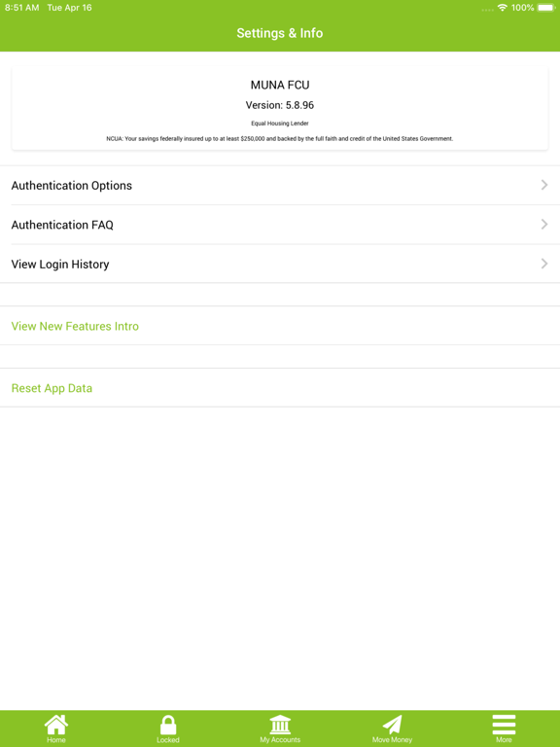Expand View Login History chevron arrow
560x747 pixels.
click(x=544, y=264)
